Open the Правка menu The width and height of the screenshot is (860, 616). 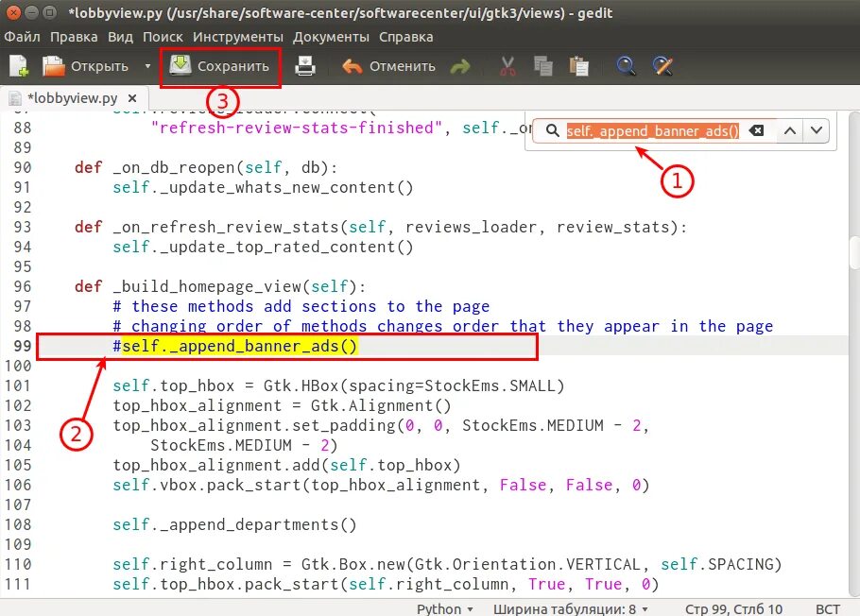click(x=74, y=37)
